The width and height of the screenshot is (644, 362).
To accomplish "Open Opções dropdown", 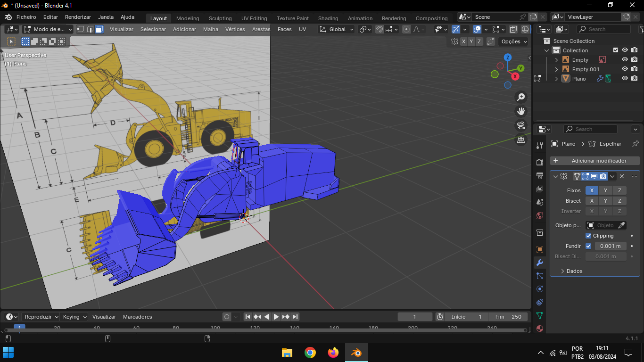I will point(514,41).
